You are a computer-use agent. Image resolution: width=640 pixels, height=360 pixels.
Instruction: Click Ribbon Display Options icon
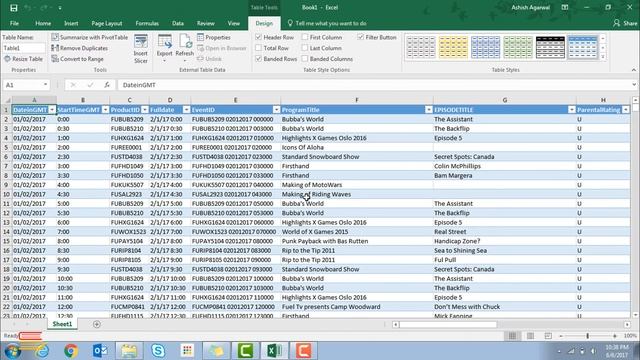pyautogui.click(x=565, y=7)
